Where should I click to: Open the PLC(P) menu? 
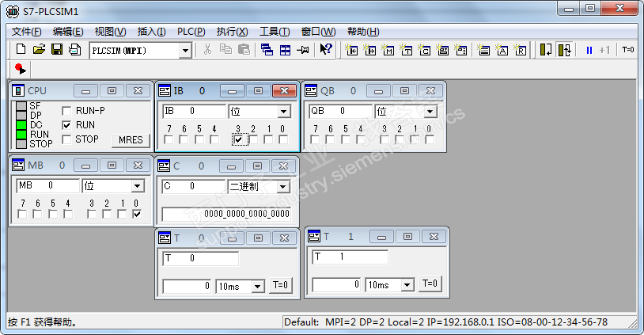pyautogui.click(x=191, y=32)
